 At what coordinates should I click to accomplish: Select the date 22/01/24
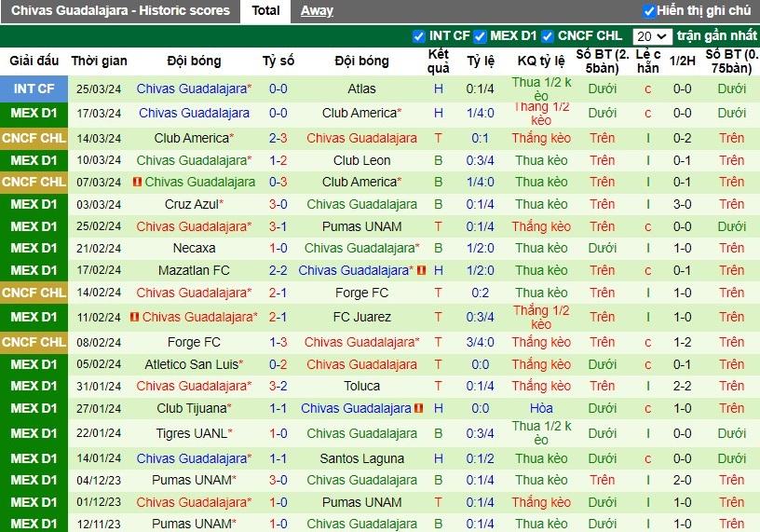pyautogui.click(x=99, y=433)
